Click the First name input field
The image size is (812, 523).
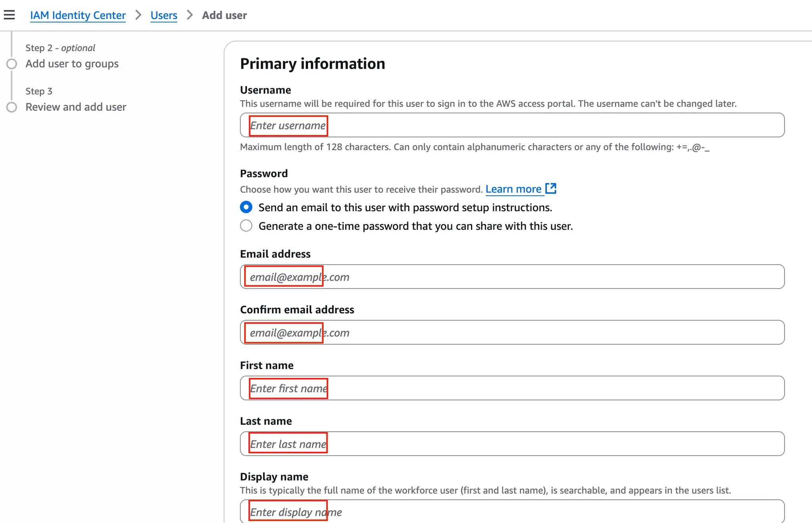coord(512,388)
